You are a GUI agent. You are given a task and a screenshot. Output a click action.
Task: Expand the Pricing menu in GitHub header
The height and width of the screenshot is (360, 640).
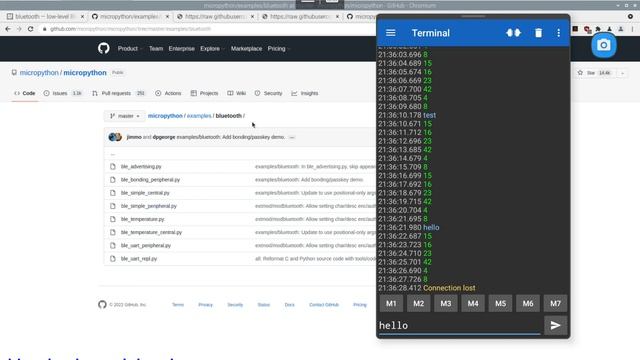(278, 49)
